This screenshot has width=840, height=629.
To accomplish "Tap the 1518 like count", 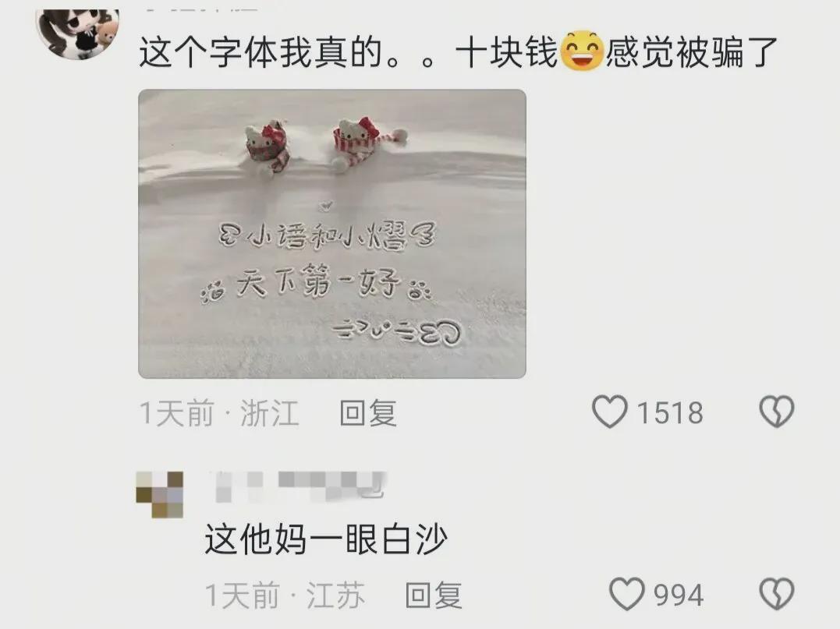I will [x=670, y=413].
